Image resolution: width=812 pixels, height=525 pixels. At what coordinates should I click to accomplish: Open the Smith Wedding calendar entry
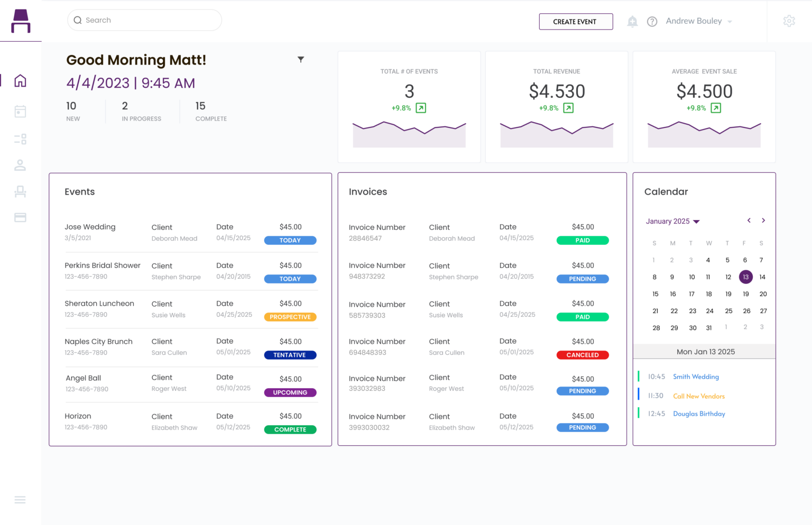[696, 376]
